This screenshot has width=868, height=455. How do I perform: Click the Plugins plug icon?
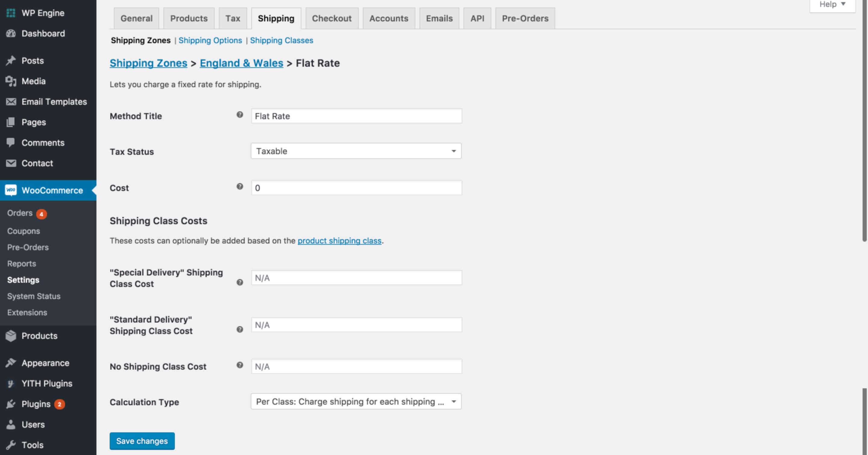pos(11,404)
